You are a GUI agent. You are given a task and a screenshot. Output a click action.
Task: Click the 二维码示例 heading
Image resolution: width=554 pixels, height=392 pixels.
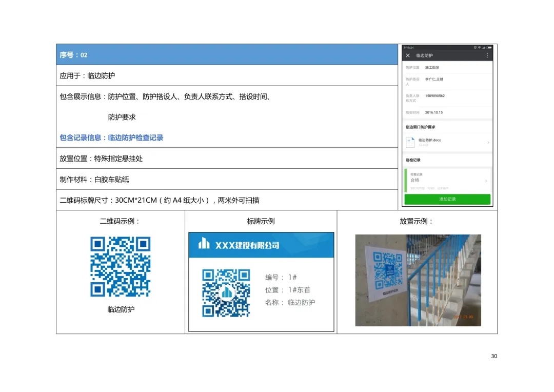pyautogui.click(x=120, y=221)
